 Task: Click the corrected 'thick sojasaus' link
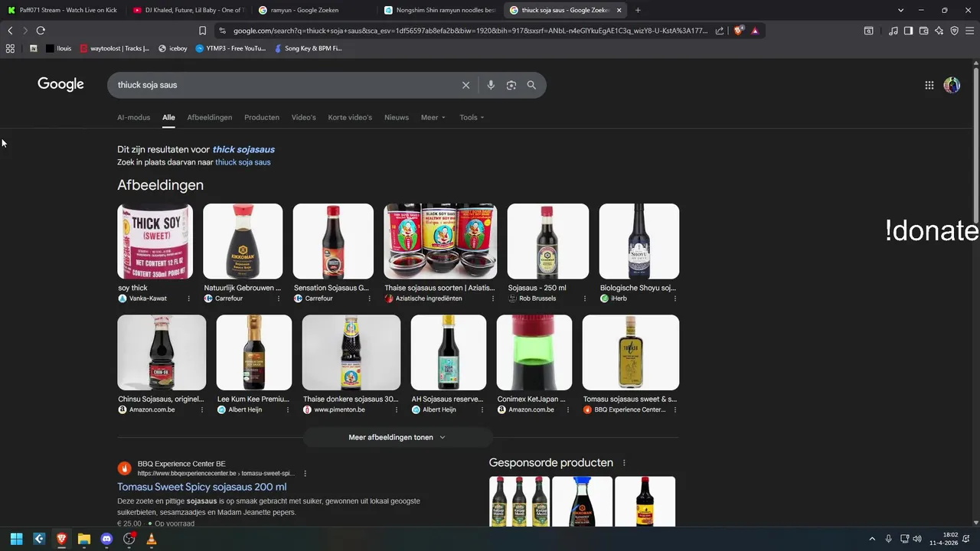click(243, 149)
